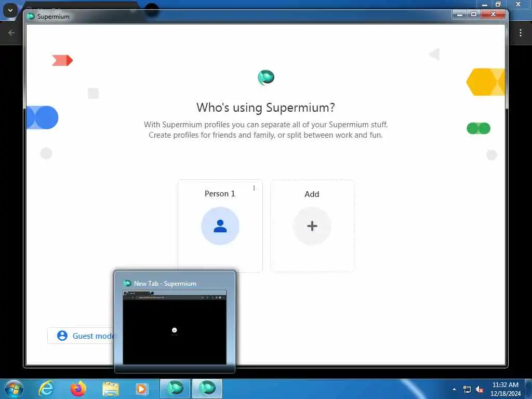Click the Add card label
This screenshot has width=532, height=399.
tap(312, 194)
